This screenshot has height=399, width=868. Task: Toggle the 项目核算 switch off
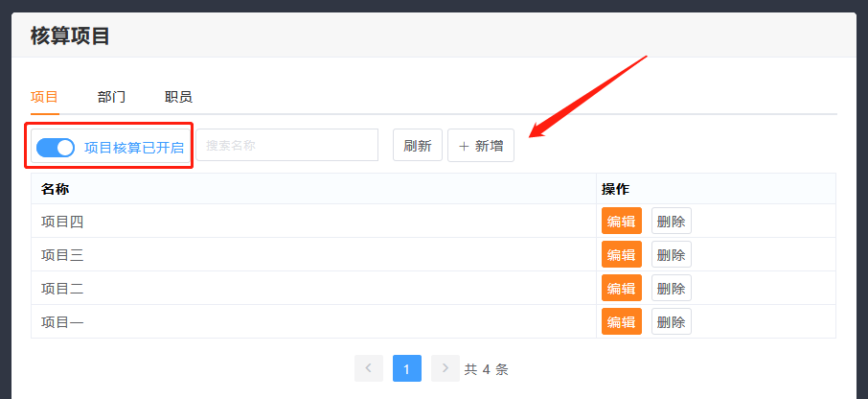[56, 148]
